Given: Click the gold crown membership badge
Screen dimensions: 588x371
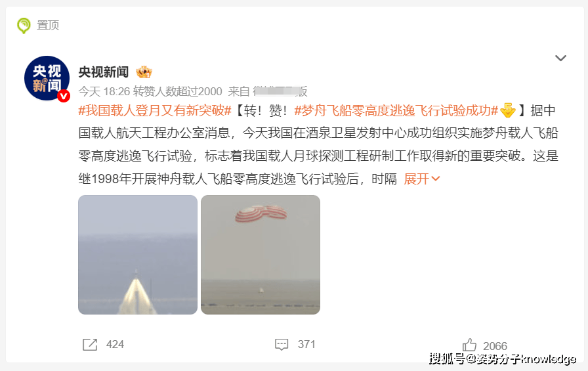Looking at the screenshot, I should click(x=144, y=72).
